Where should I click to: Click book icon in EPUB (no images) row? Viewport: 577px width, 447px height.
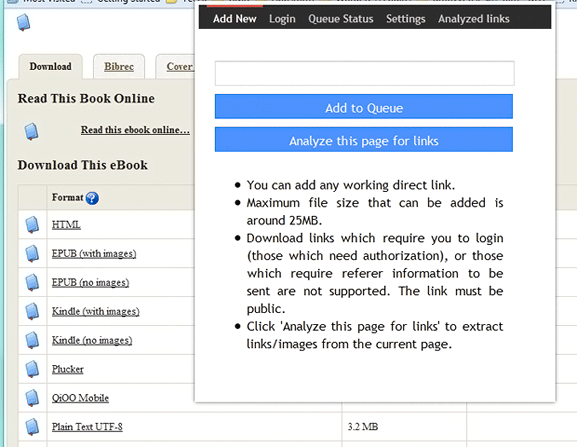[x=32, y=282]
